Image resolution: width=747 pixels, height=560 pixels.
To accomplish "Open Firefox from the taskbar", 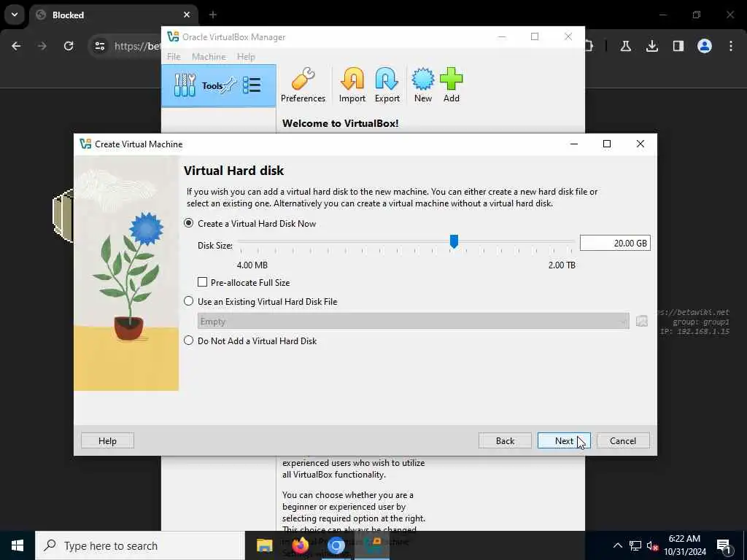I will 300,545.
